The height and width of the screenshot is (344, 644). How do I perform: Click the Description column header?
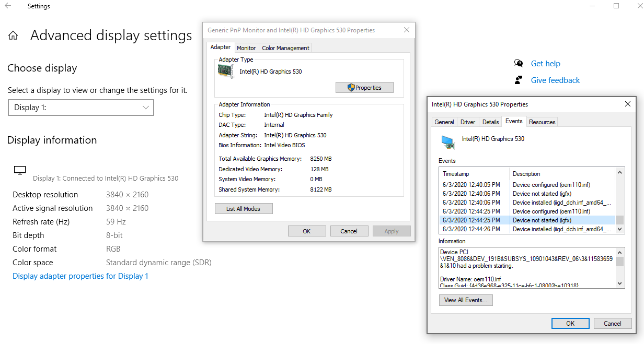(562, 174)
